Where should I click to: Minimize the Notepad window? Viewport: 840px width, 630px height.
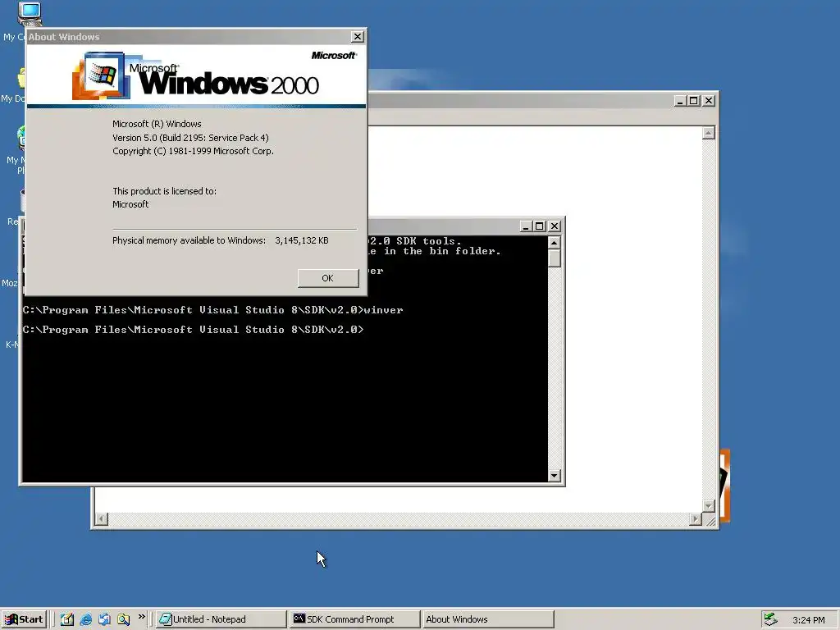click(680, 101)
